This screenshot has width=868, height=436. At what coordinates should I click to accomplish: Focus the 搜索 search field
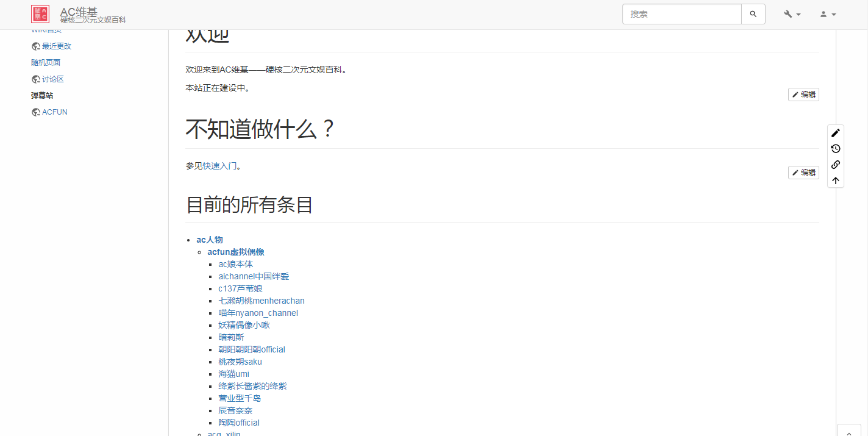coord(682,14)
